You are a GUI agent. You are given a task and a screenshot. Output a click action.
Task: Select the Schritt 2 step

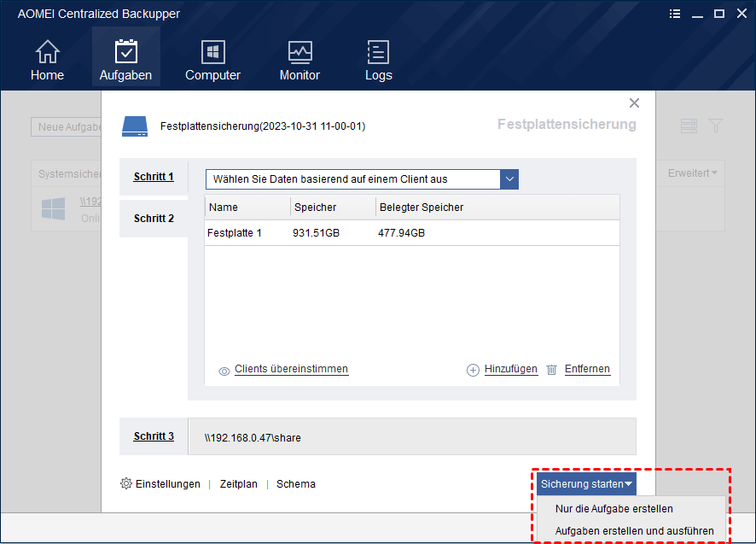pyautogui.click(x=154, y=218)
